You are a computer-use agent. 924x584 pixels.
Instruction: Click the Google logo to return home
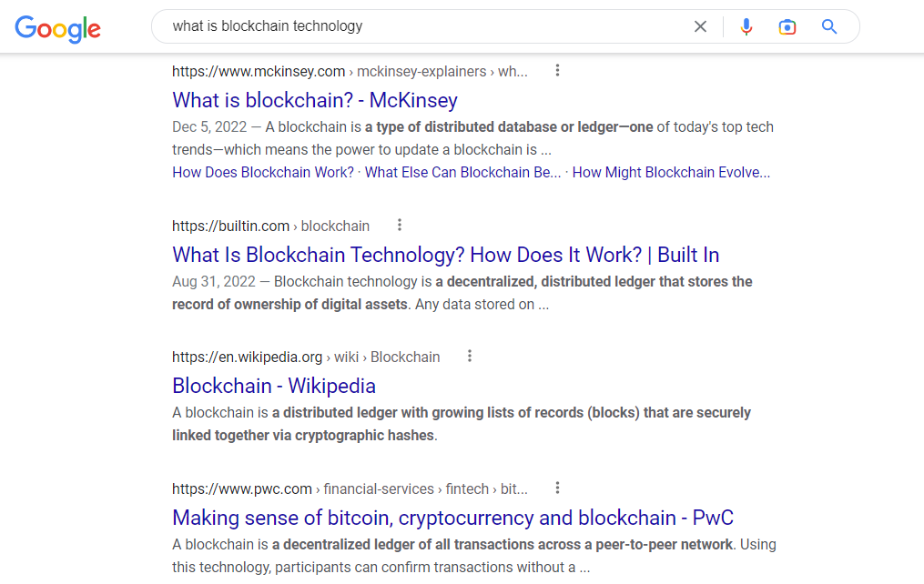point(57,28)
